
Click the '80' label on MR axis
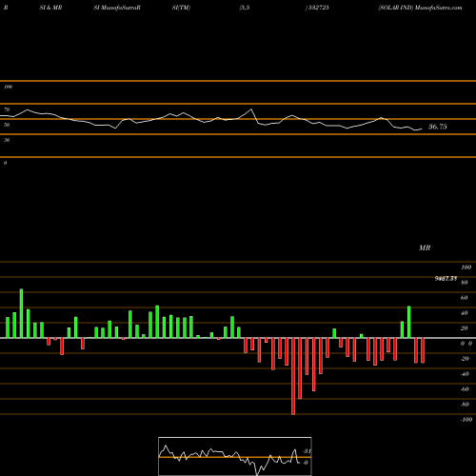(465, 283)
